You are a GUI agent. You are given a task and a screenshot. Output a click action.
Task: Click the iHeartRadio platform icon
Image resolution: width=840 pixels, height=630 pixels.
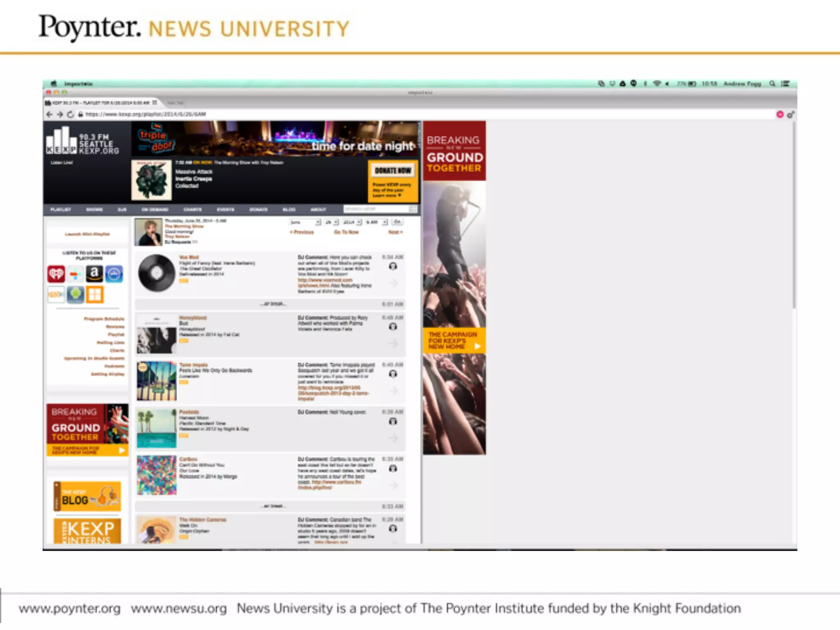point(56,274)
